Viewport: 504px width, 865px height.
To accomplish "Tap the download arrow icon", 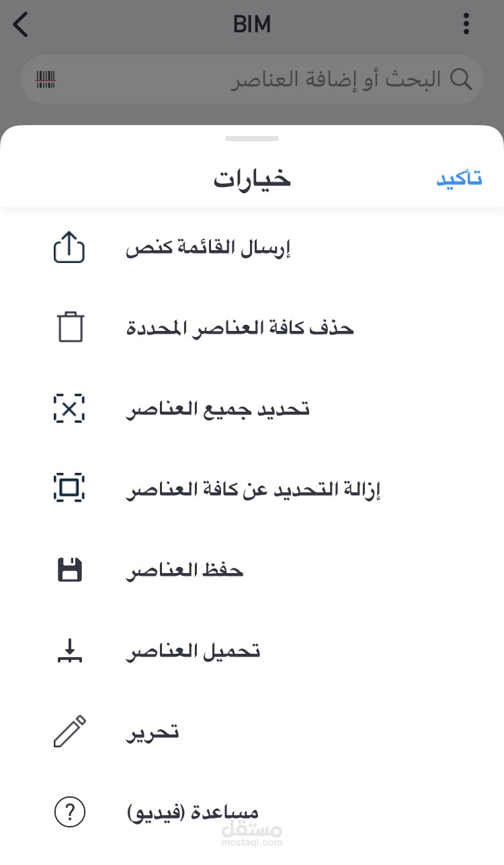I will pyautogui.click(x=69, y=651).
